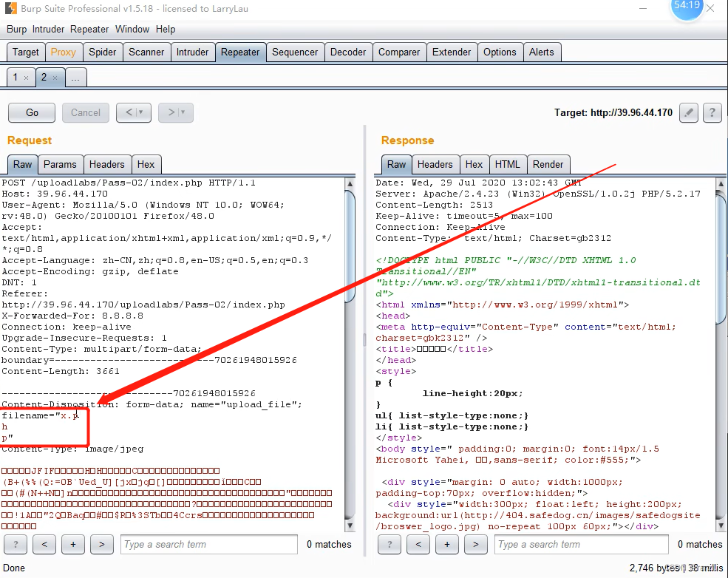
Task: Open response search help question mark button
Action: pyautogui.click(x=389, y=544)
